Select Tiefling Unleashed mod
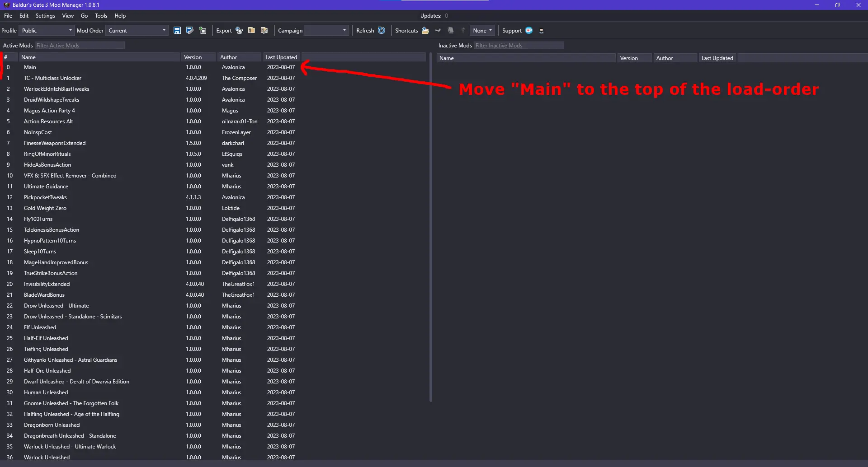Image resolution: width=868 pixels, height=467 pixels. coord(212,349)
